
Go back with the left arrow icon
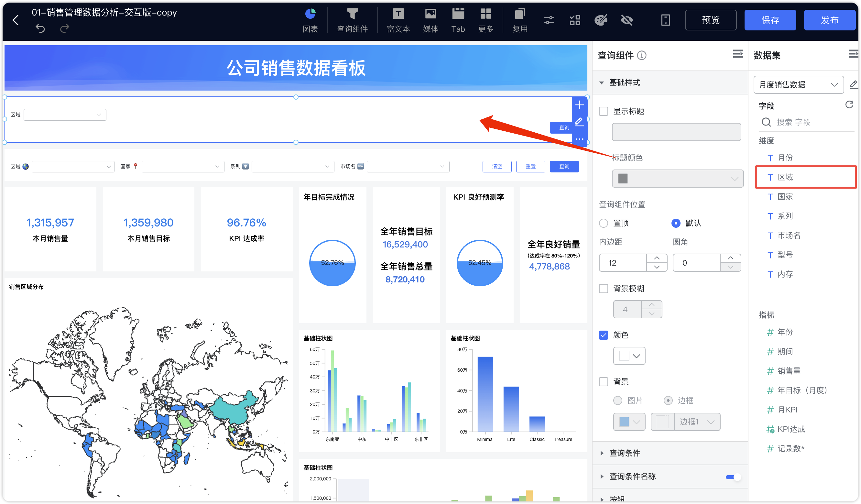(x=16, y=20)
